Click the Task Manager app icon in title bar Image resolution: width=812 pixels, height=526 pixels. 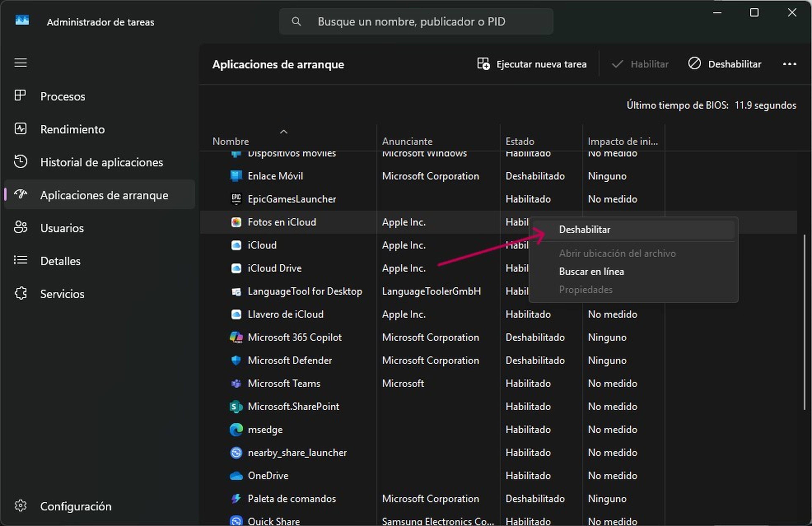22,20
